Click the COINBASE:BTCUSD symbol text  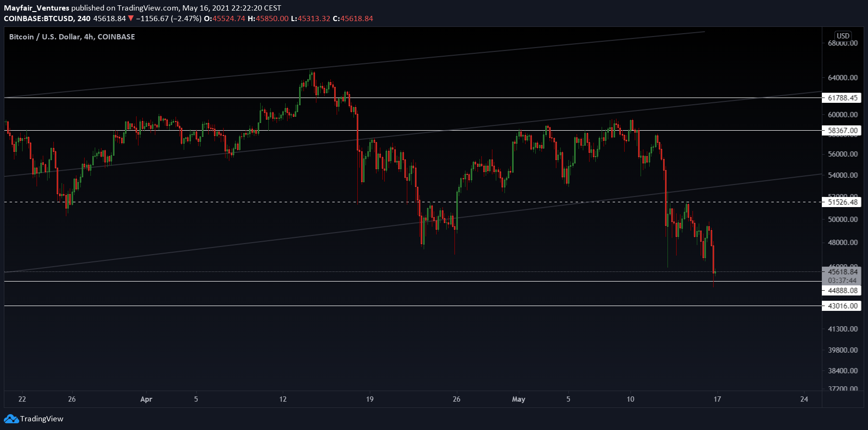click(x=39, y=19)
